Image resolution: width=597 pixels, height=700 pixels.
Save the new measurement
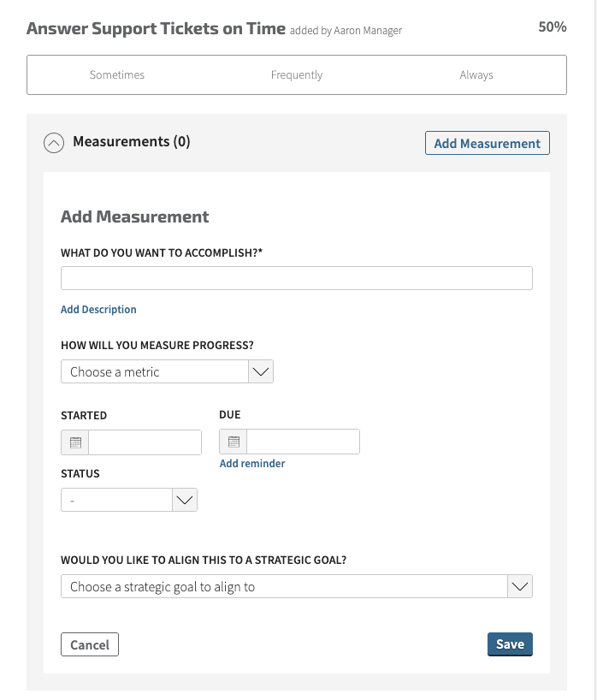pyautogui.click(x=510, y=644)
